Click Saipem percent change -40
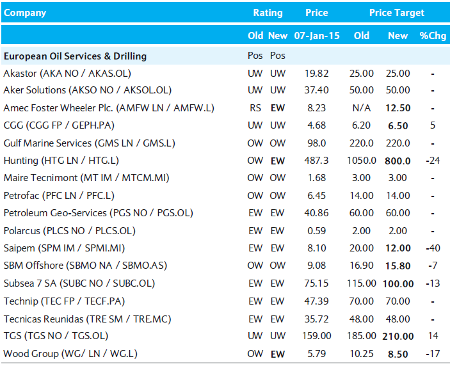Screen dimensions: 450x366 (x=433, y=248)
